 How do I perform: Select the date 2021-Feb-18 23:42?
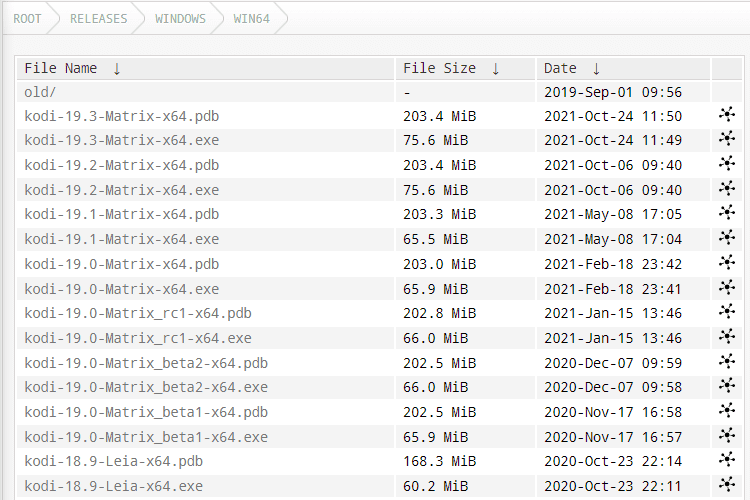click(613, 264)
